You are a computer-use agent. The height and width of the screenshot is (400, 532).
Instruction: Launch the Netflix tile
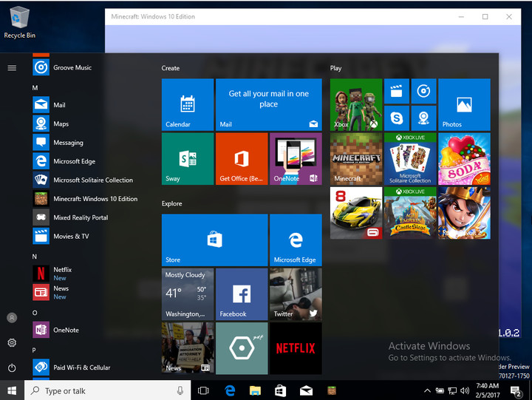296,348
